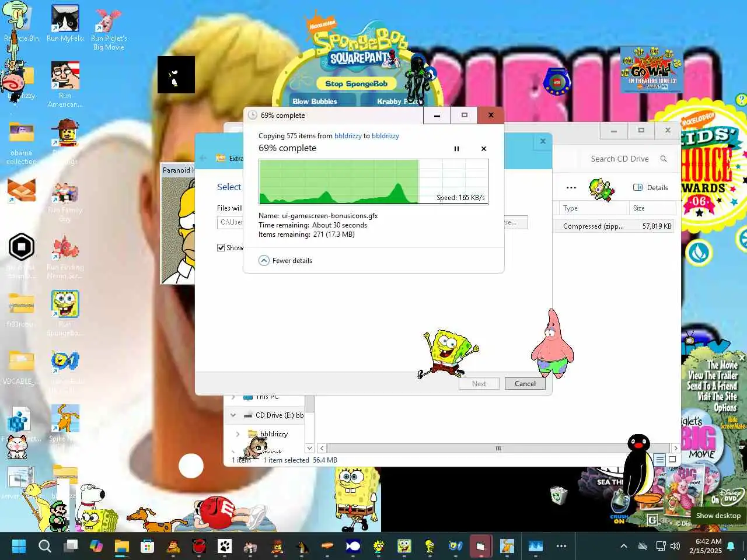Click the navigation pane scroll-down arrow
The image size is (747, 560).
pos(309,449)
